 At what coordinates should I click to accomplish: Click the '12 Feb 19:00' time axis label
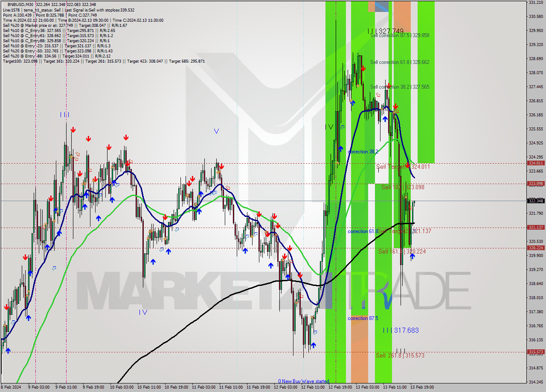click(x=340, y=387)
